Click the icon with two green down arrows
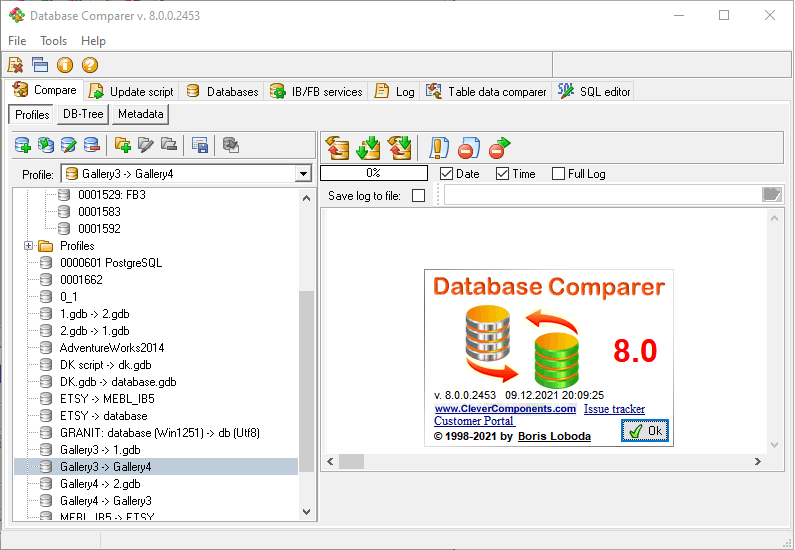 pyautogui.click(x=369, y=148)
